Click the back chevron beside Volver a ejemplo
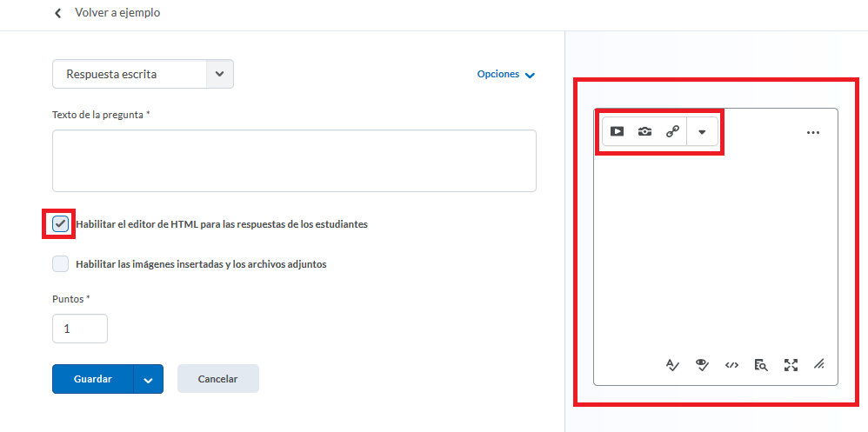This screenshot has width=868, height=432. pyautogui.click(x=58, y=13)
